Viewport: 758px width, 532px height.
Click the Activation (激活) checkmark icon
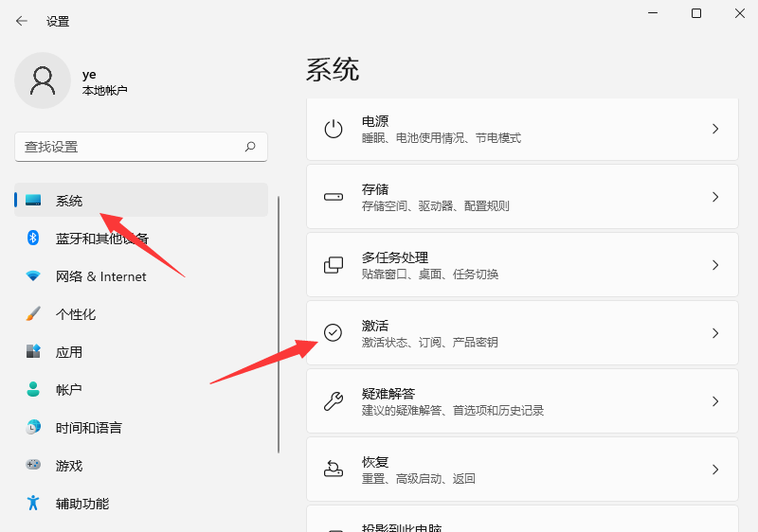tap(334, 332)
